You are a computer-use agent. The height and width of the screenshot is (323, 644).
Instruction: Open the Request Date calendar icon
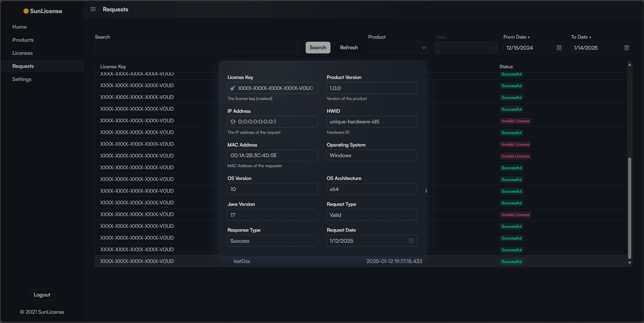tap(411, 241)
